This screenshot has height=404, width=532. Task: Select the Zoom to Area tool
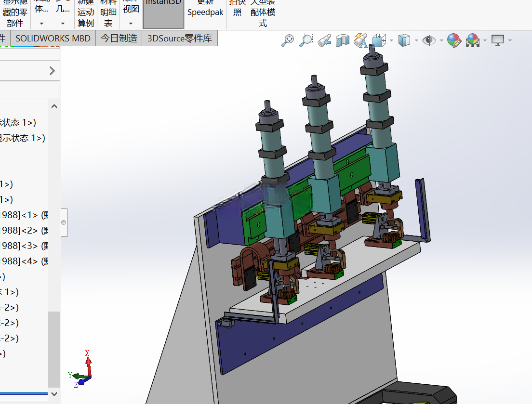click(306, 40)
